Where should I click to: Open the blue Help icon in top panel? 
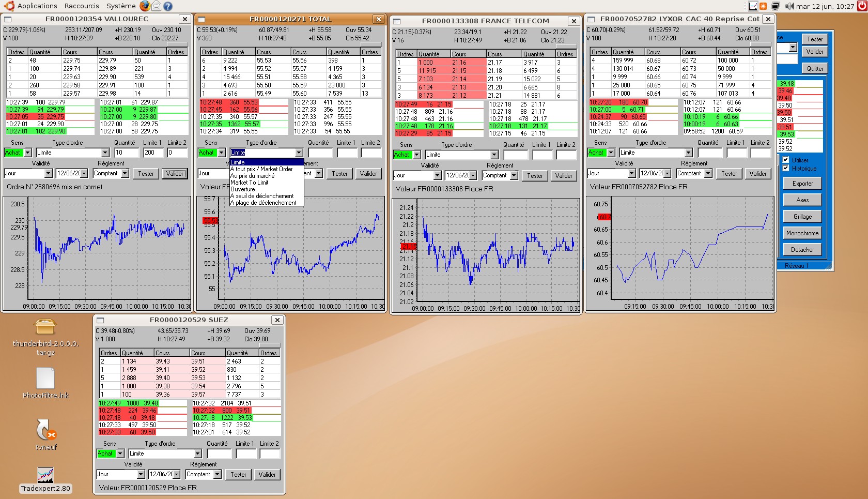pyautogui.click(x=167, y=6)
